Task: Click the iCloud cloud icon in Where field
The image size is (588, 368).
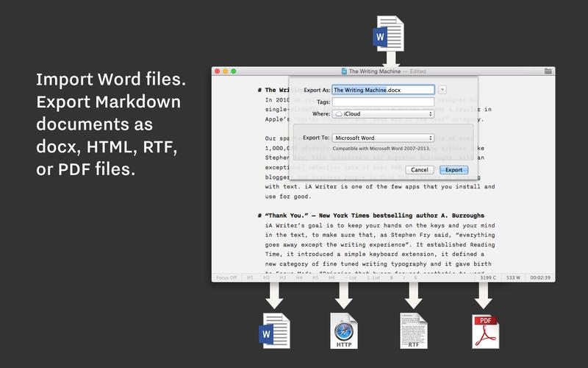Action: (339, 114)
